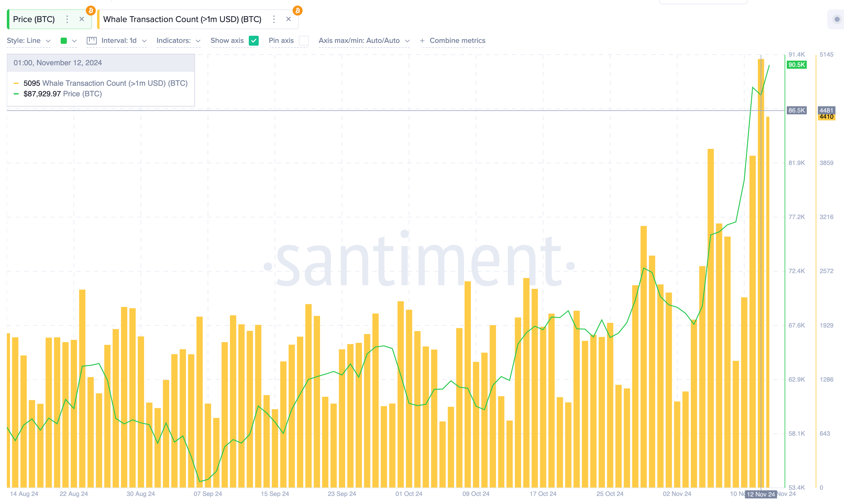
Task: Open the Interval: 1d dropdown
Action: click(x=124, y=41)
